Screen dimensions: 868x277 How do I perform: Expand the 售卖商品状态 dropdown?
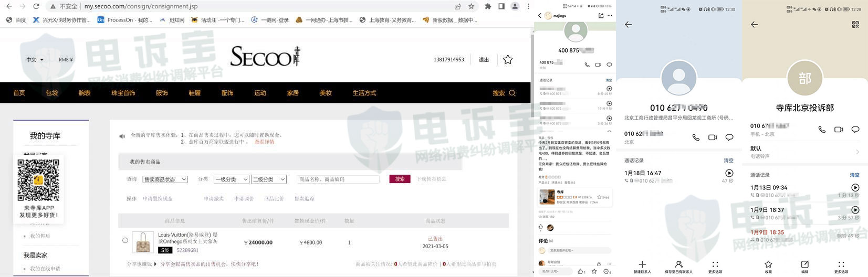point(165,179)
